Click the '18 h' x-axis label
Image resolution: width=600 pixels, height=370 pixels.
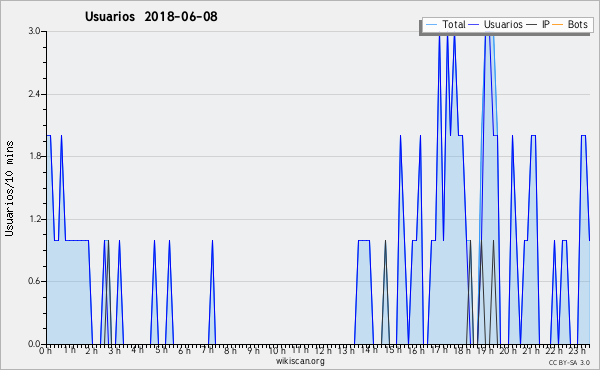coord(462,351)
